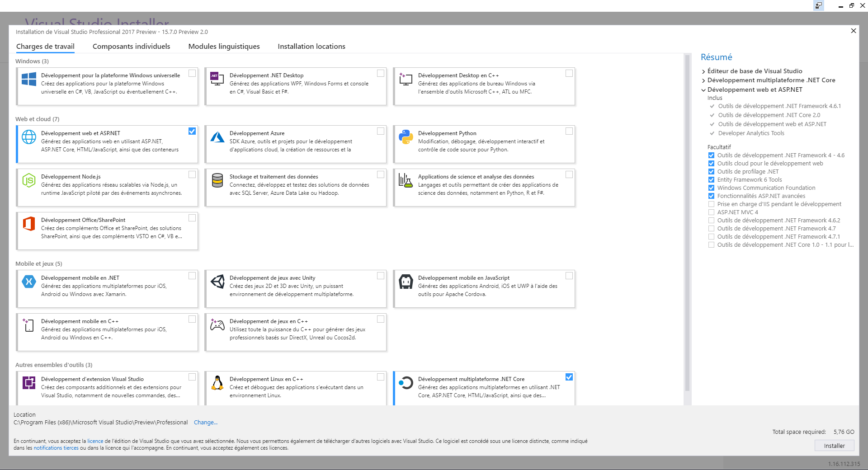The height and width of the screenshot is (470, 868).
Task: Check the Unity game development workload
Action: click(x=381, y=276)
